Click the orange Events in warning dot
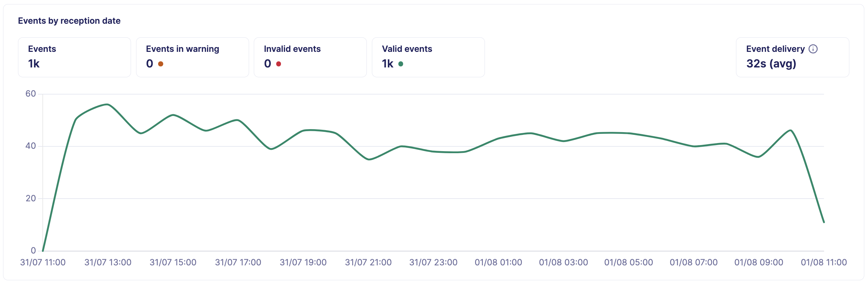 [x=161, y=64]
